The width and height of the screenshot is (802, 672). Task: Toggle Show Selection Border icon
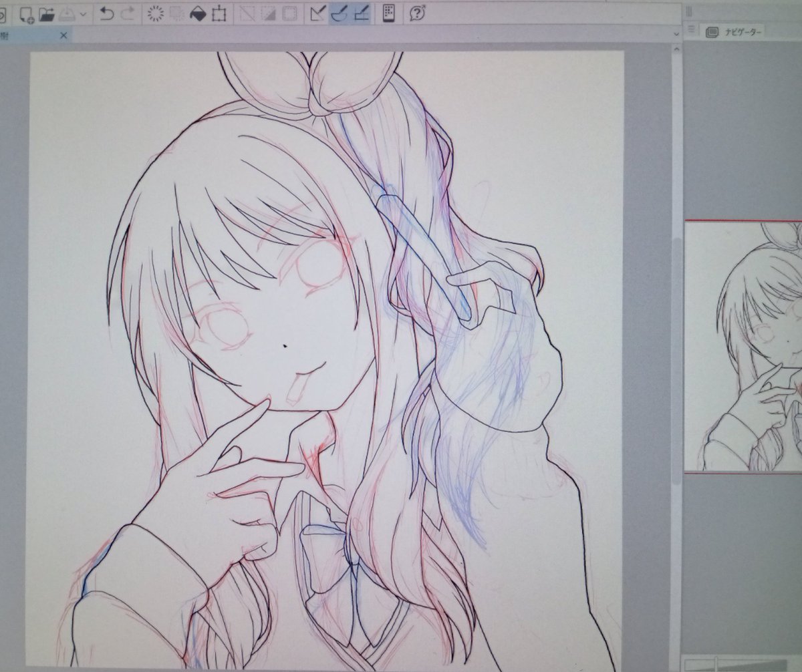290,13
